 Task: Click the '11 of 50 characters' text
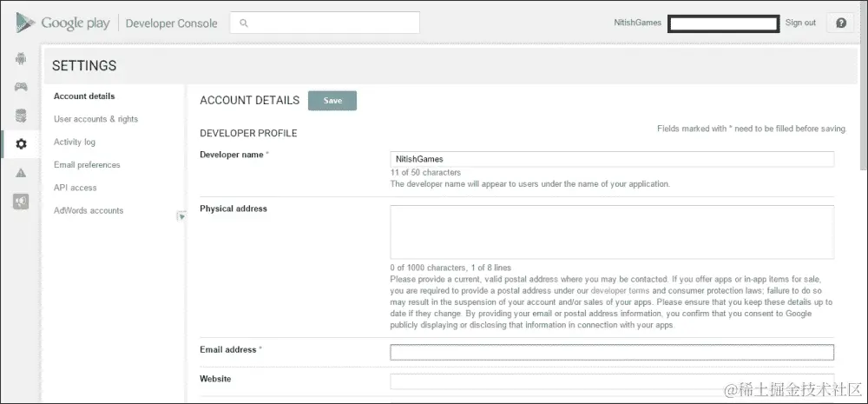[425, 173]
